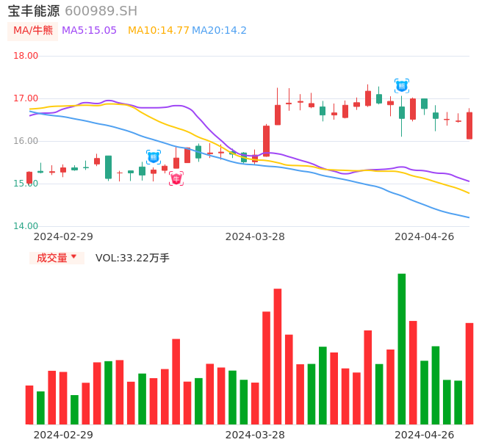The width and height of the screenshot is (504, 445).
Task: Toggle the MA20:14.2 line legend
Action: click(x=219, y=30)
